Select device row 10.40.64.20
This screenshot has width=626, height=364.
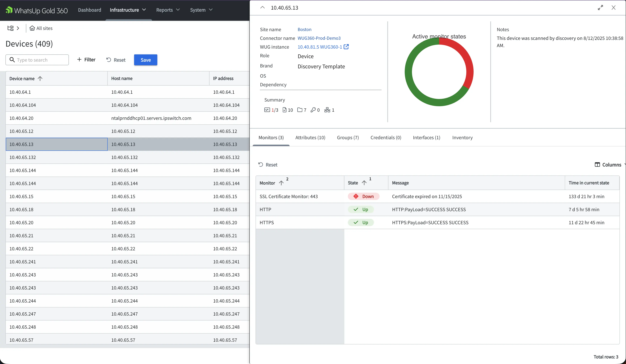tap(127, 118)
